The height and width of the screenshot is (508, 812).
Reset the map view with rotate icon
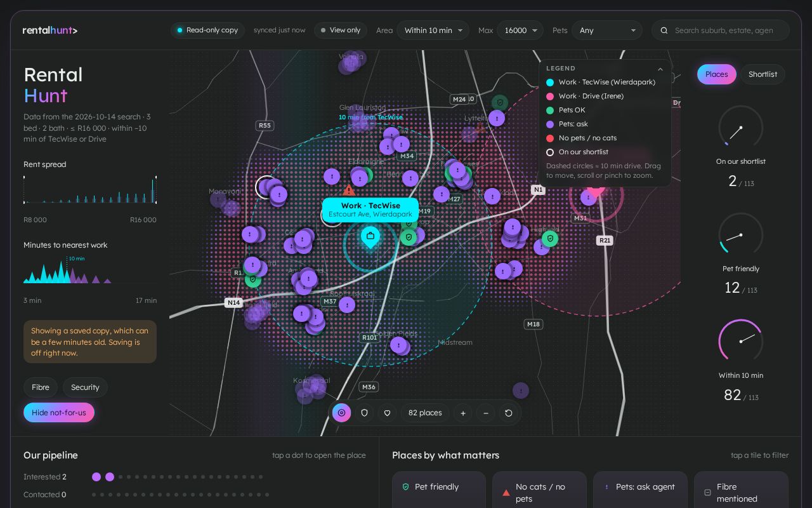click(509, 413)
